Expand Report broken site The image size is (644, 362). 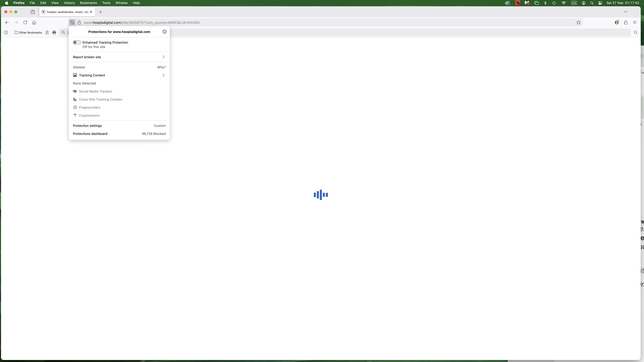[x=119, y=57]
